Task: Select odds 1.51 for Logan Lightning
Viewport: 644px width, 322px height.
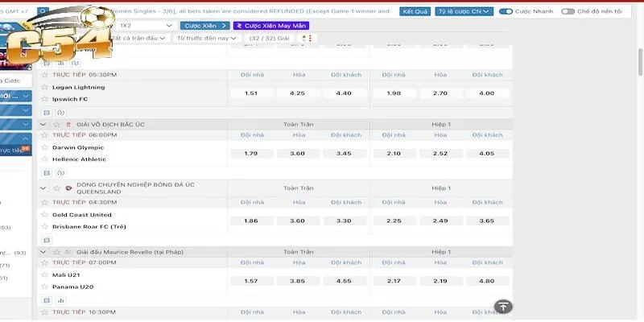Action: pos(250,93)
